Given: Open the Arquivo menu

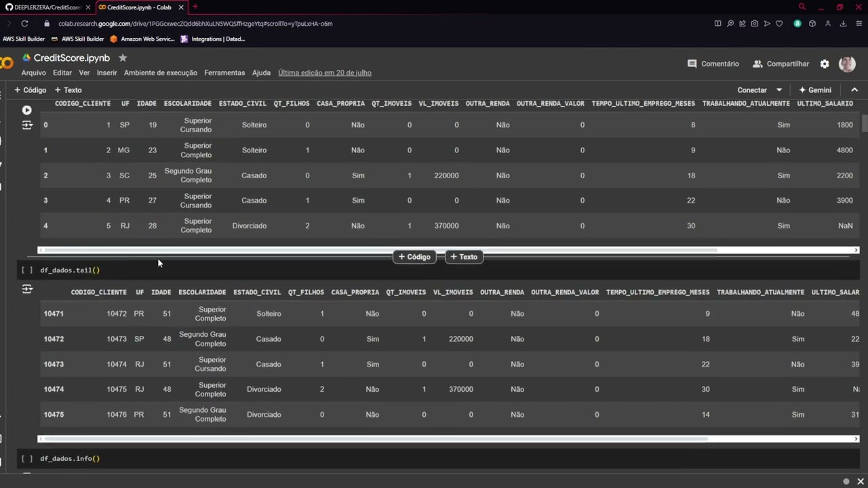Looking at the screenshot, I should (x=33, y=73).
